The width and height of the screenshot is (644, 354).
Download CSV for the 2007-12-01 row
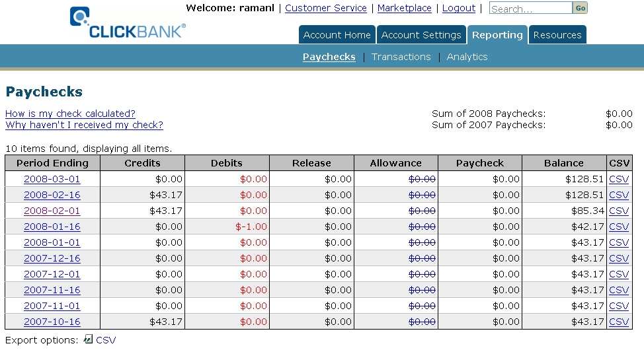(619, 275)
